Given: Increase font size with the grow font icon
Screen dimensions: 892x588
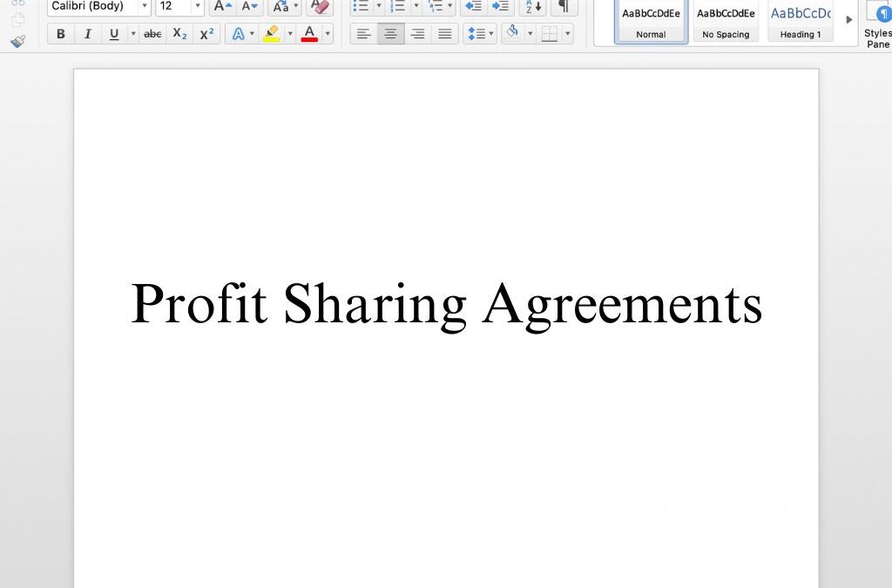Looking at the screenshot, I should (x=222, y=7).
